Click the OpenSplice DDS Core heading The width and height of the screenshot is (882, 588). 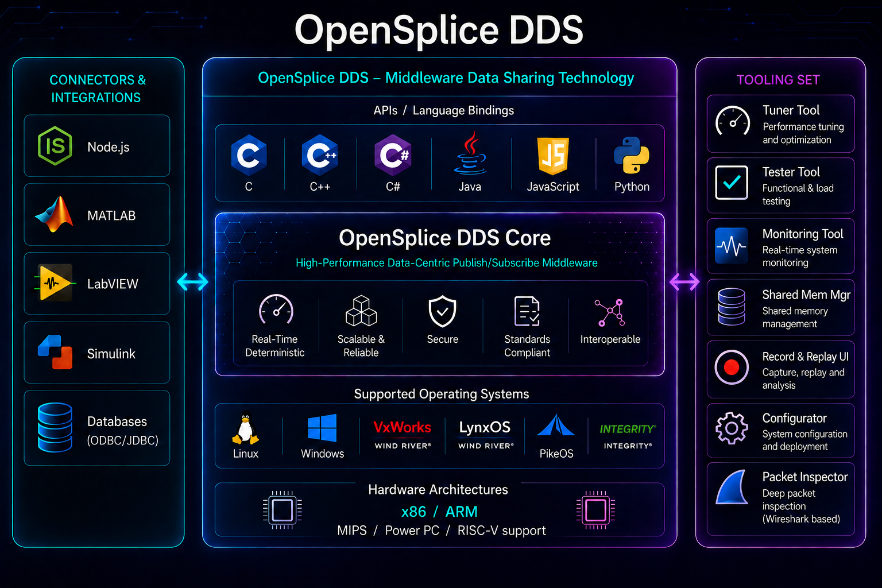click(444, 238)
